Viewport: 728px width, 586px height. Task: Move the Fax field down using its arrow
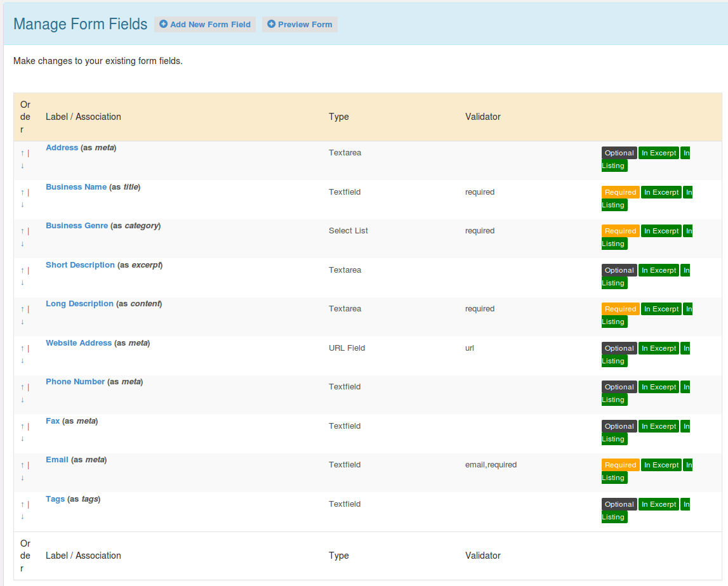pyautogui.click(x=22, y=438)
